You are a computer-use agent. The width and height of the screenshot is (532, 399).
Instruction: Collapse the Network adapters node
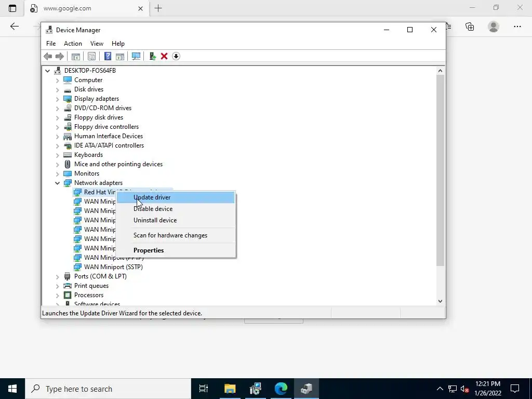[57, 183]
